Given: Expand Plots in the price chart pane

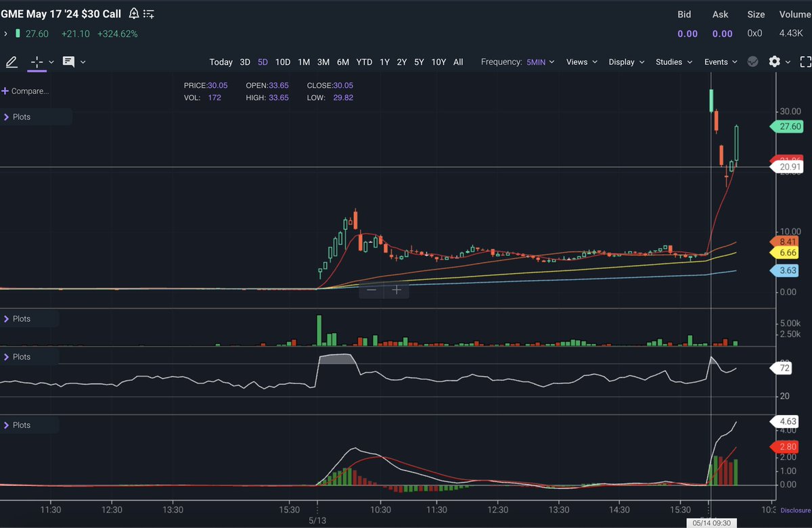Looking at the screenshot, I should click(x=17, y=117).
